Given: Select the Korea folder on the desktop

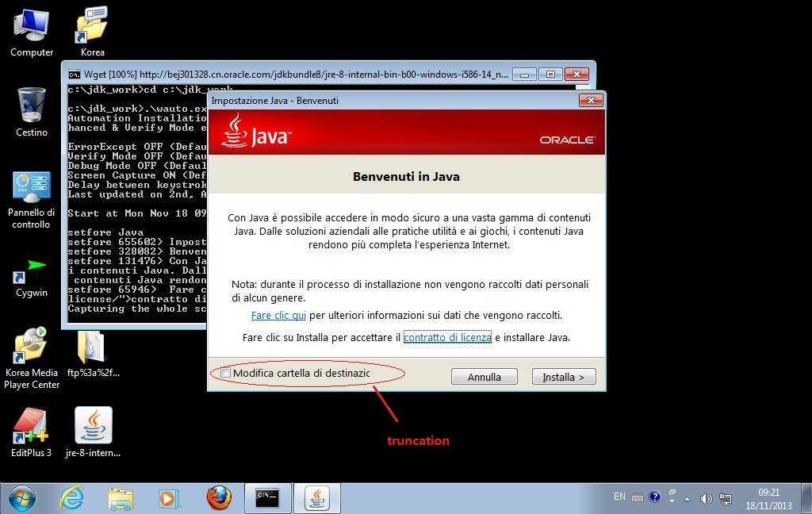Looking at the screenshot, I should (x=93, y=29).
